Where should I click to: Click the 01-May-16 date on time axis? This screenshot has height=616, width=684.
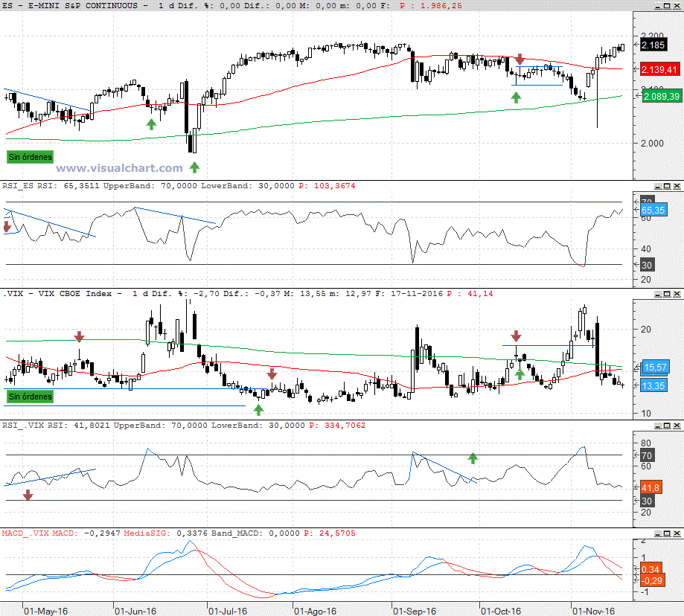pos(46,612)
